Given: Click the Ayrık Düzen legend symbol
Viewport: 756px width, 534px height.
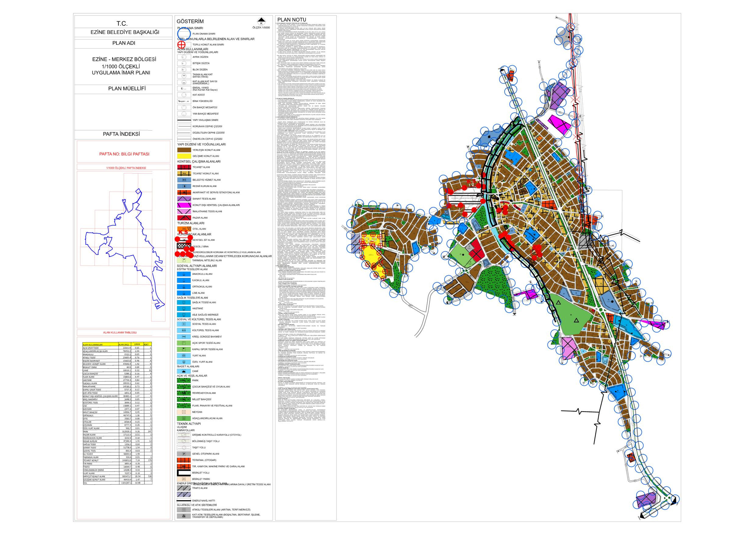Looking at the screenshot, I should tap(184, 57).
